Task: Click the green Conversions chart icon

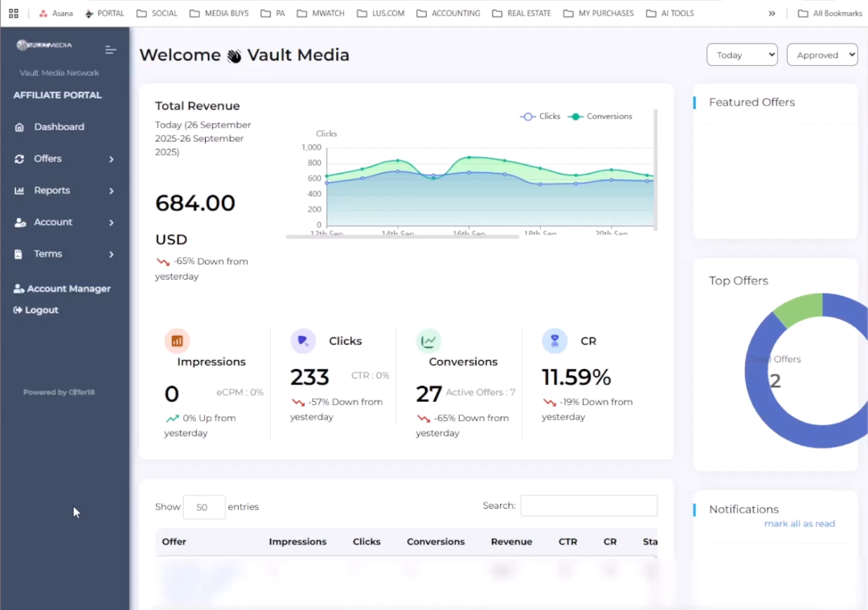Action: [428, 341]
